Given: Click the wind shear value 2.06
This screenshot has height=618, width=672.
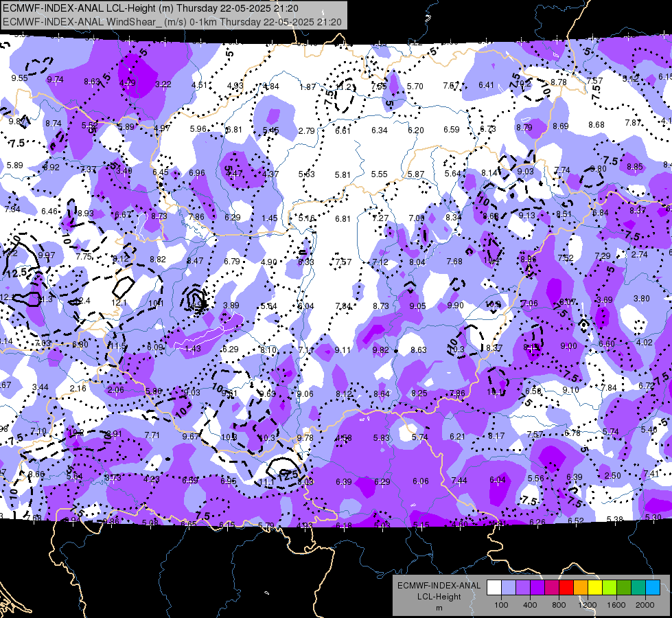Looking at the screenshot, I should pyautogui.click(x=116, y=390).
